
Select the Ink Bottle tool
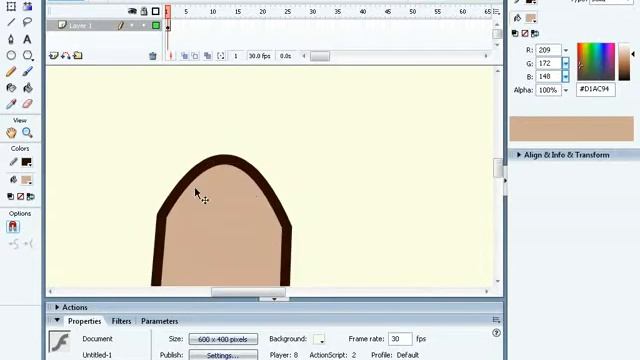click(11, 88)
